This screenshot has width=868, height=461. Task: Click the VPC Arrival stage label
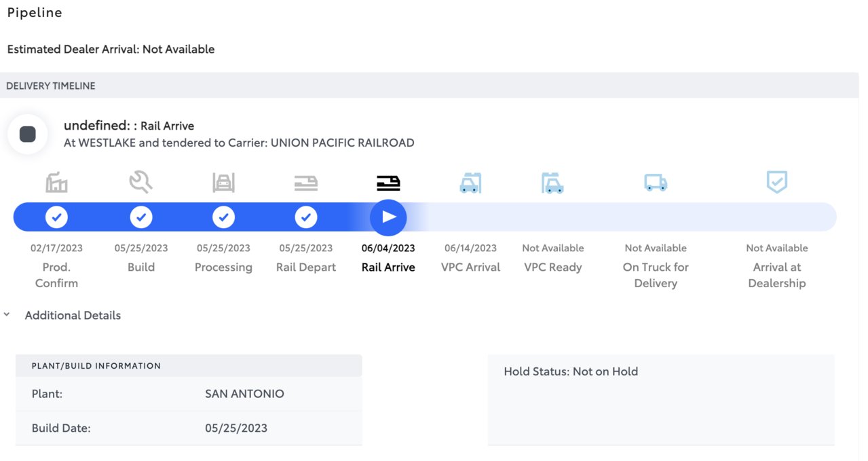[x=470, y=267]
